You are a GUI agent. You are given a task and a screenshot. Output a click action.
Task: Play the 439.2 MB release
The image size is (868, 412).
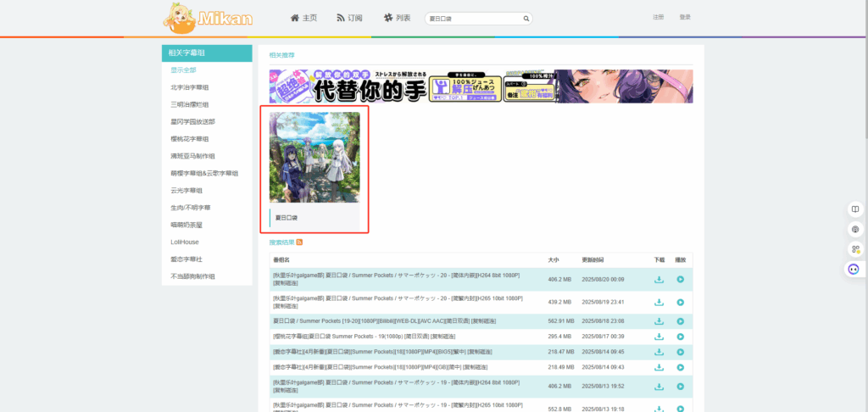click(681, 303)
